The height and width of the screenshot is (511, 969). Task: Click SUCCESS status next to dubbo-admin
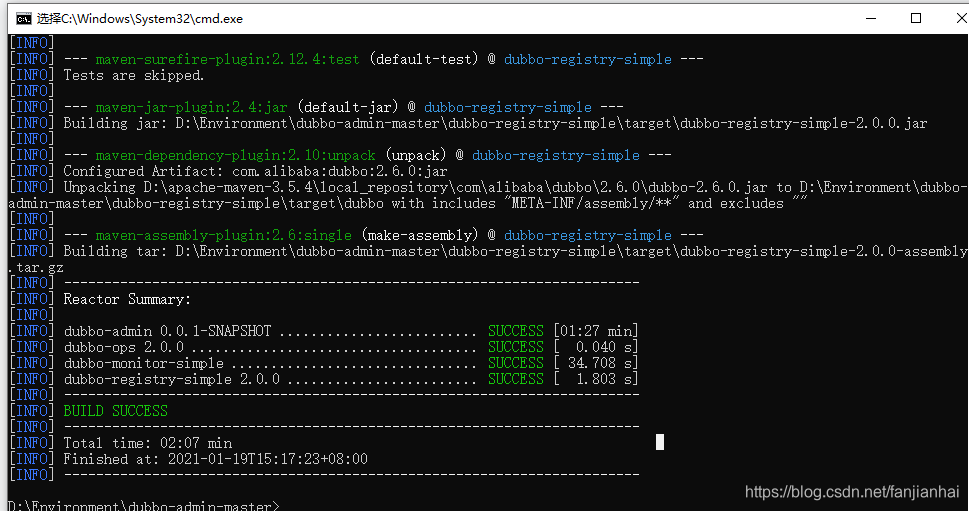point(516,331)
